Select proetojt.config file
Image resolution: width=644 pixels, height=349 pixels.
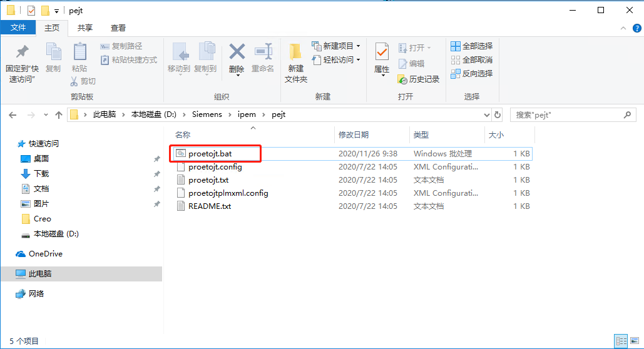coord(353,167)
